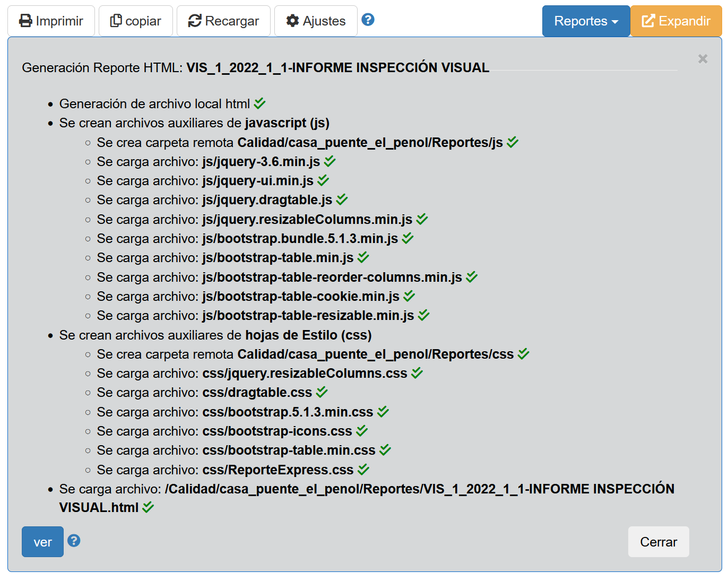The width and height of the screenshot is (728, 581).
Task: Click the blue ver button
Action: coord(42,542)
